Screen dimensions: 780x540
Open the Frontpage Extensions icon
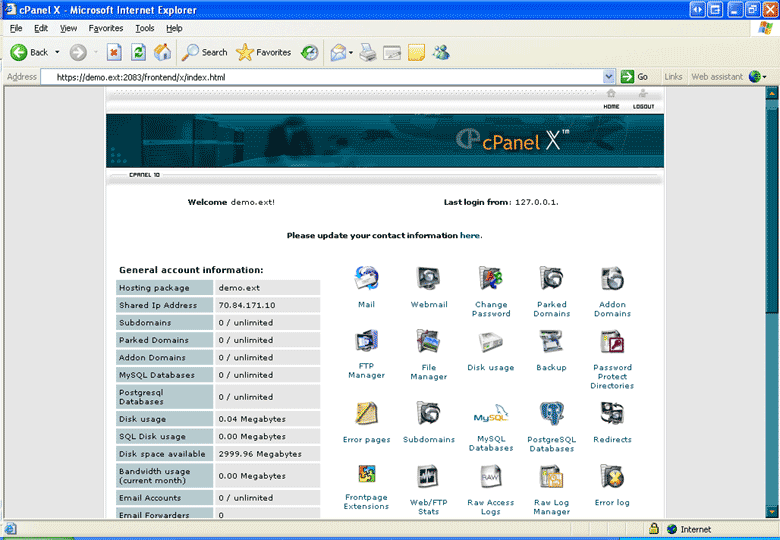click(x=367, y=475)
